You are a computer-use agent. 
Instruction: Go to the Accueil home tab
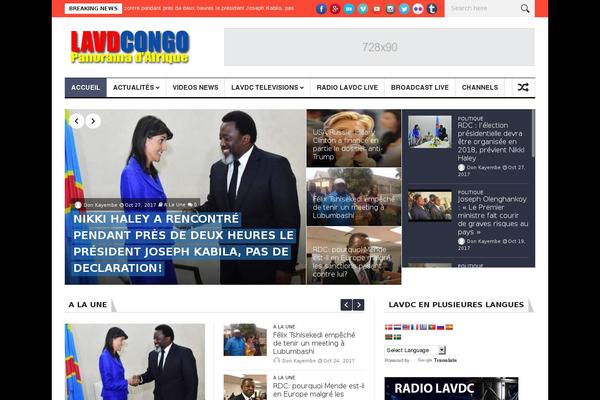tap(85, 88)
